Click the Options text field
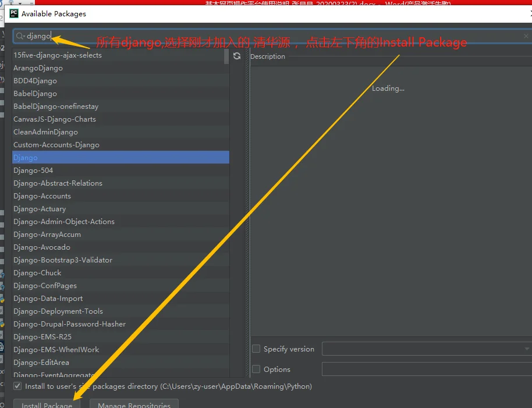This screenshot has width=532, height=408. pos(427,369)
